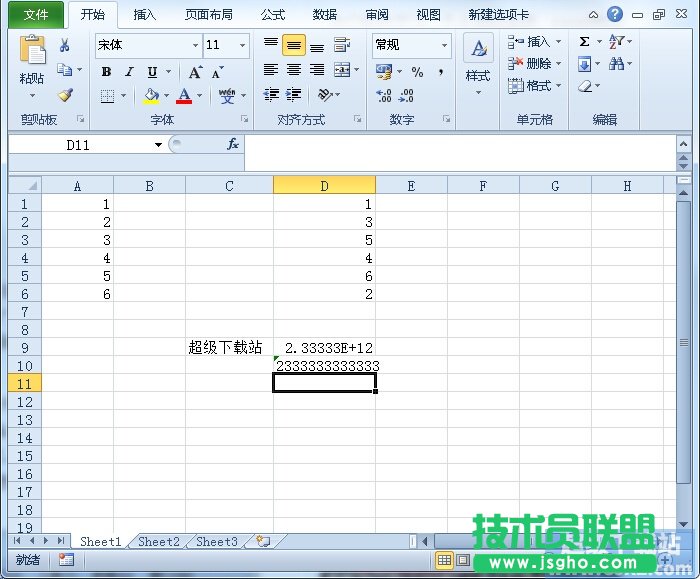The image size is (700, 579).
Task: Click the font color red A swatch
Action: coord(183,96)
